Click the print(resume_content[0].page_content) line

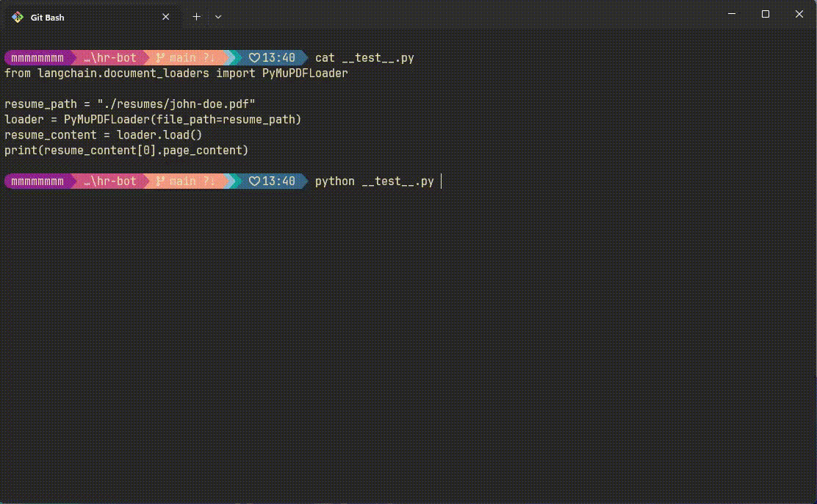126,151
